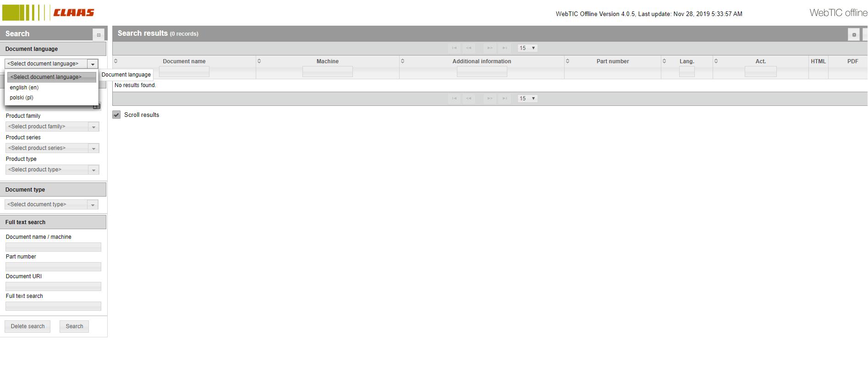Click the Part number column header
The width and height of the screenshot is (868, 385).
[x=613, y=61]
